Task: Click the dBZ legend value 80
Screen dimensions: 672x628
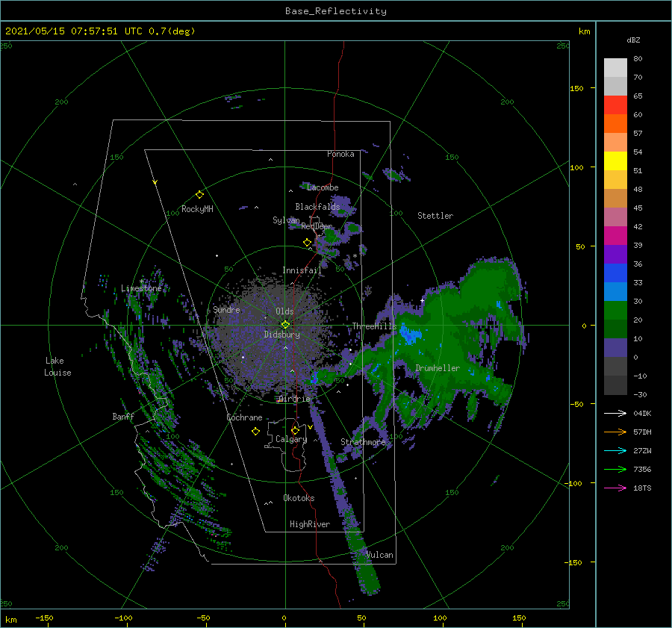Action: pos(638,59)
